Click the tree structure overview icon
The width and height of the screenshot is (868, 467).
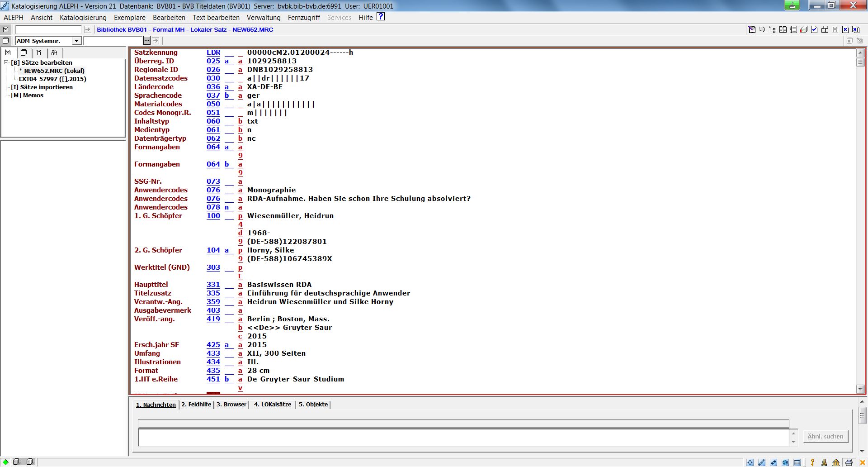tap(772, 29)
